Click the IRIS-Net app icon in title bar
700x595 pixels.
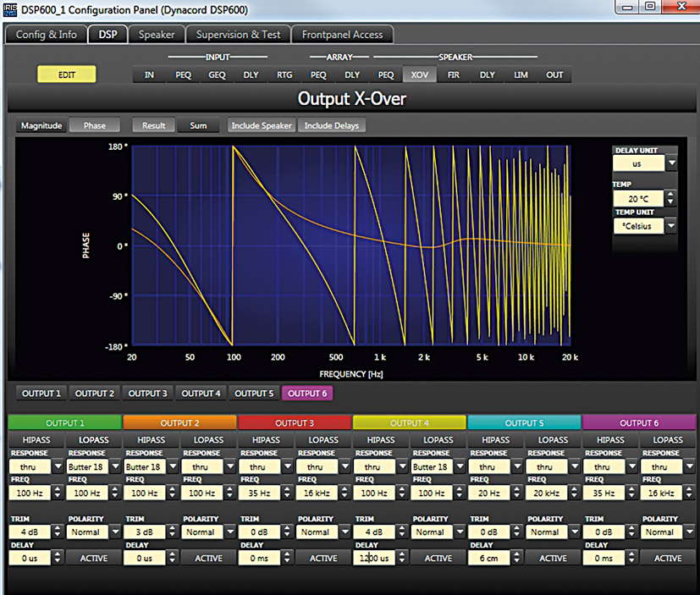click(x=10, y=9)
